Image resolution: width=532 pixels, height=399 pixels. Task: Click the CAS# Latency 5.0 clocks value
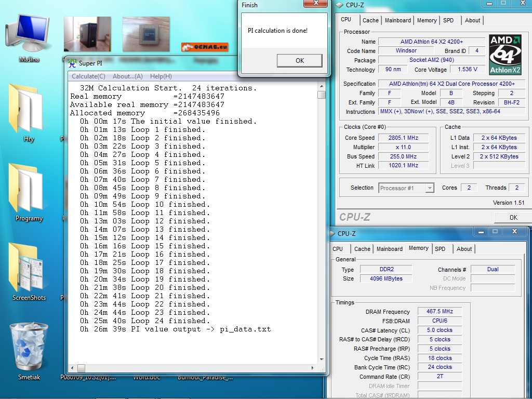tap(440, 330)
